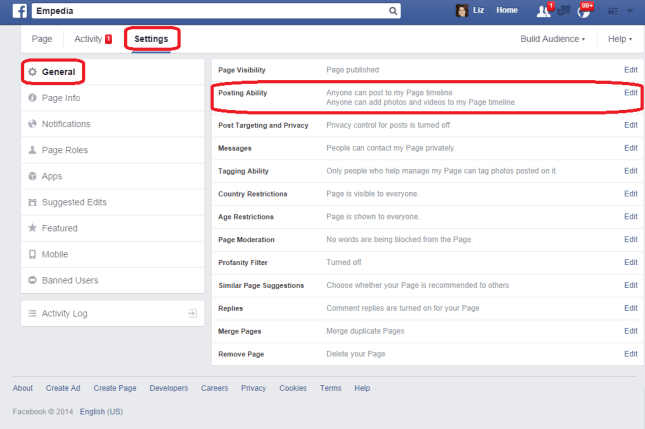This screenshot has height=429, width=645.
Task: Edit Page Visibility setting
Action: [631, 70]
